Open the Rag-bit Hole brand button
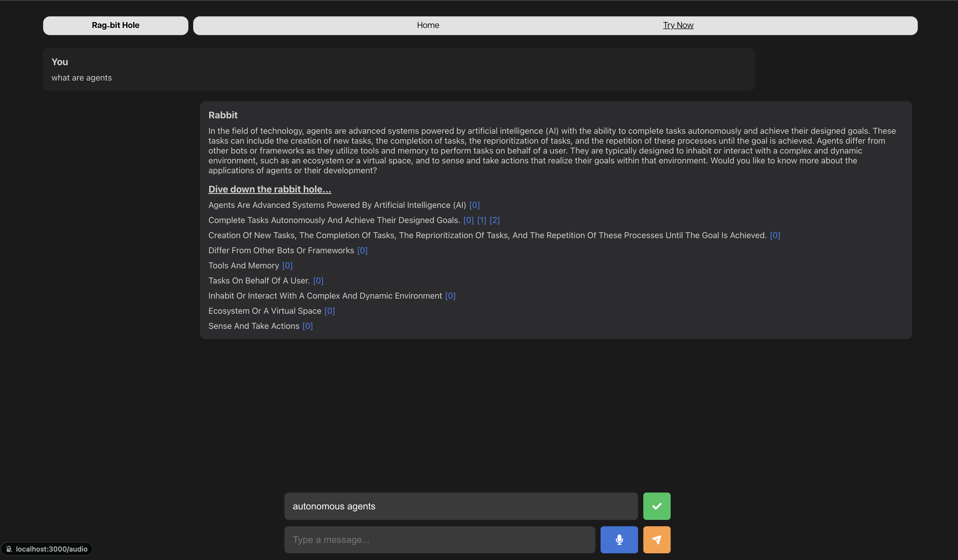The height and width of the screenshot is (560, 958). coord(115,26)
